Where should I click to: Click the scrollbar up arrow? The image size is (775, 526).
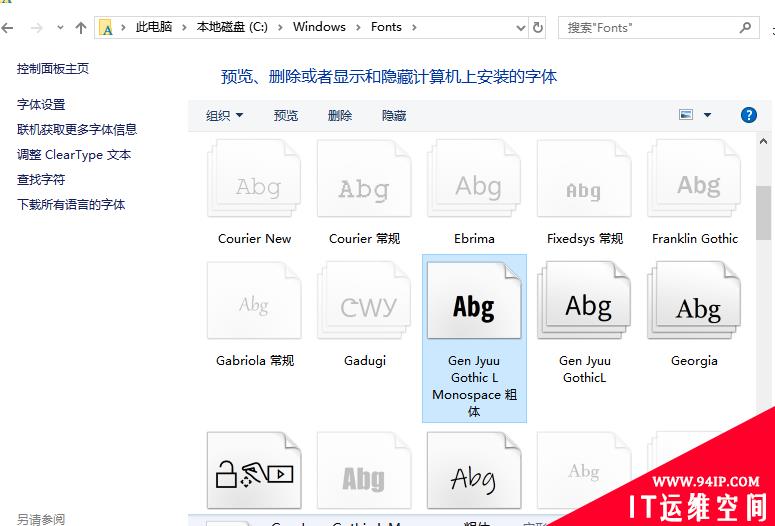(763, 142)
